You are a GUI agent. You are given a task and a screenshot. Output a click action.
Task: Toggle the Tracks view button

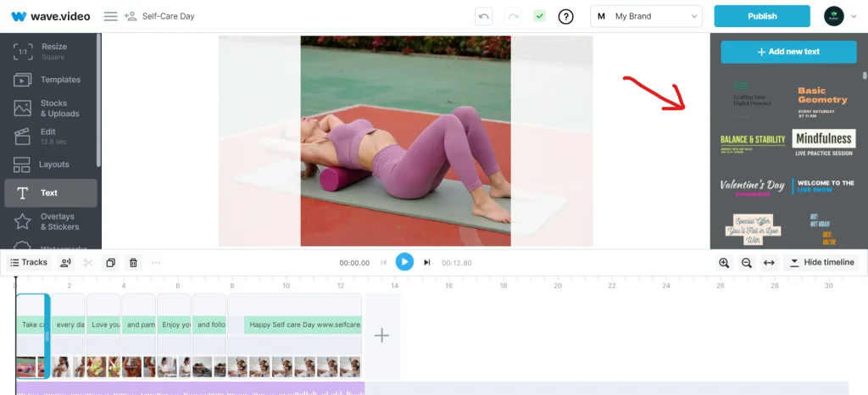(29, 263)
